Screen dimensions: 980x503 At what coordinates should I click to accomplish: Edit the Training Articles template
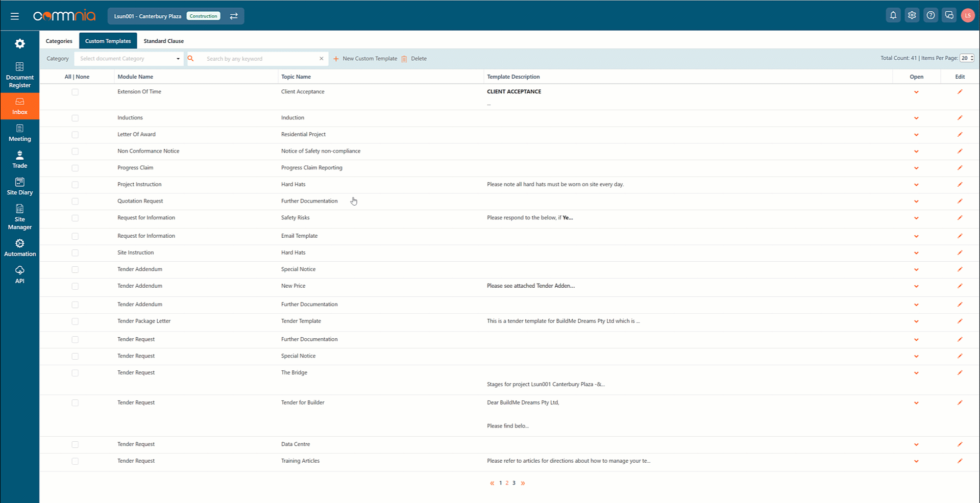pos(960,461)
